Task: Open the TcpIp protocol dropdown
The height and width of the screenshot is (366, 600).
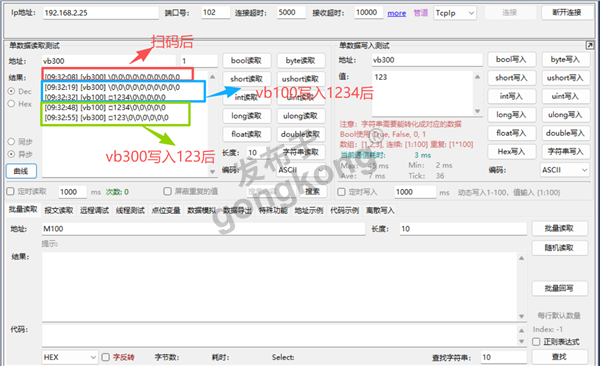Action: tap(455, 13)
